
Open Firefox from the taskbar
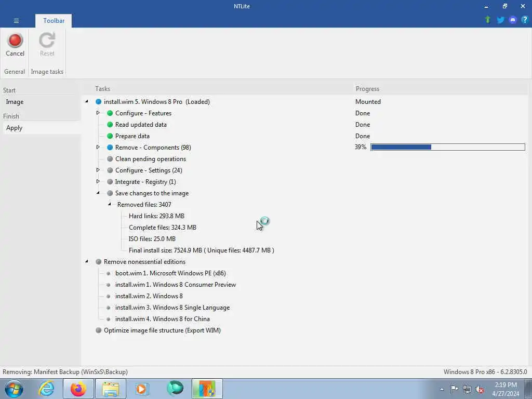click(x=78, y=389)
